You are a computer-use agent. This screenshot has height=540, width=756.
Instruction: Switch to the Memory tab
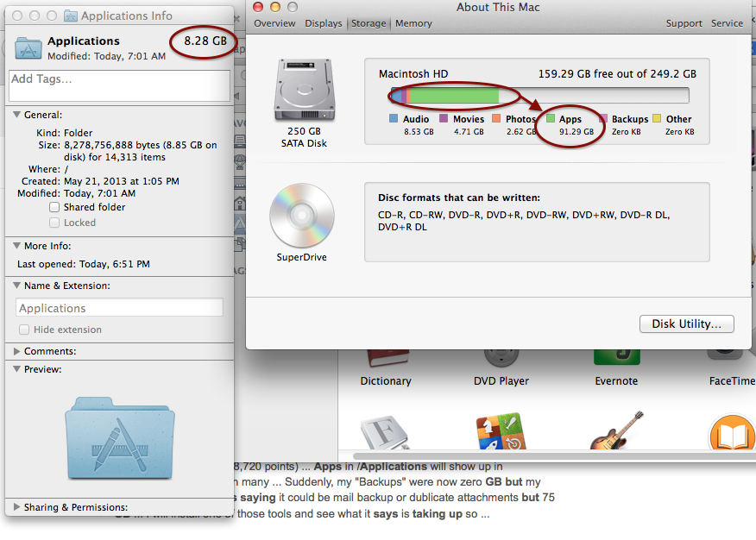413,23
